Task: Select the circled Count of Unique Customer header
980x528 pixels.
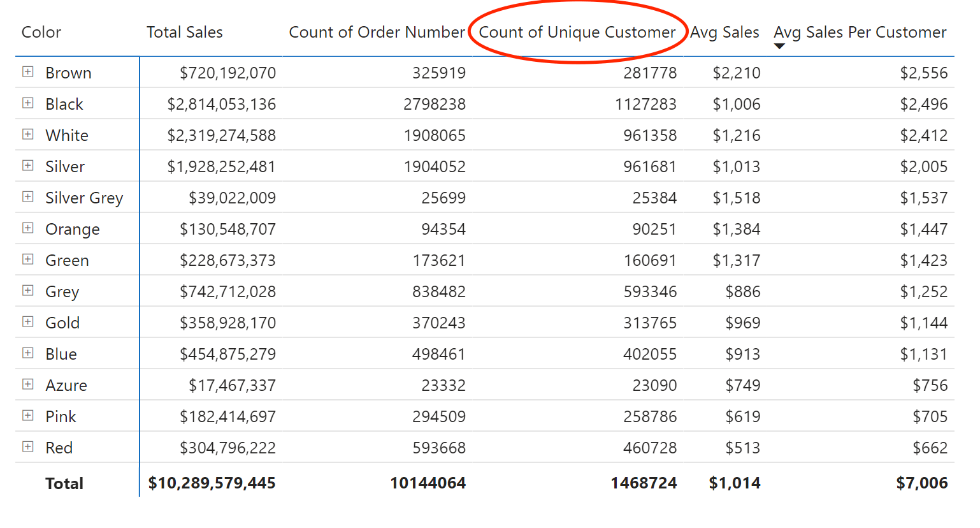Action: 577,32
